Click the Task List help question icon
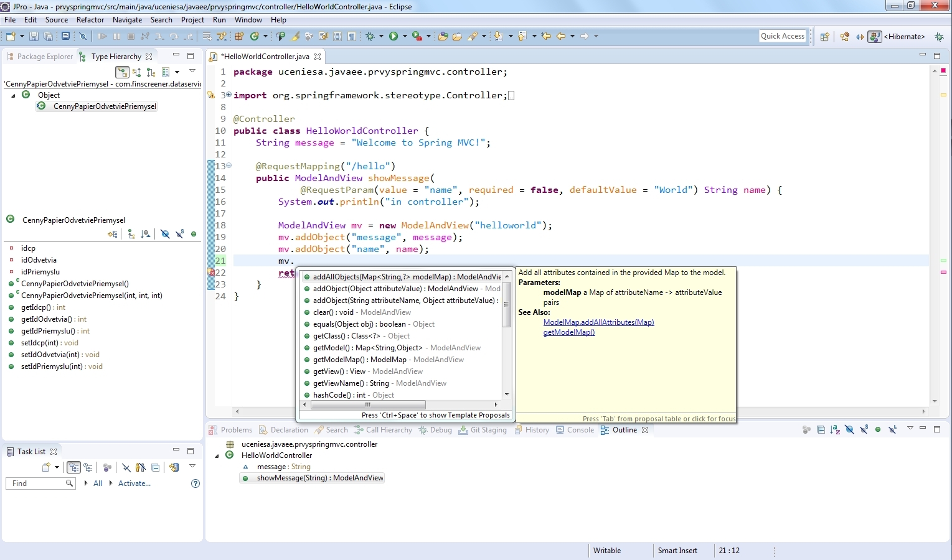This screenshot has height=560, width=952. [x=196, y=483]
